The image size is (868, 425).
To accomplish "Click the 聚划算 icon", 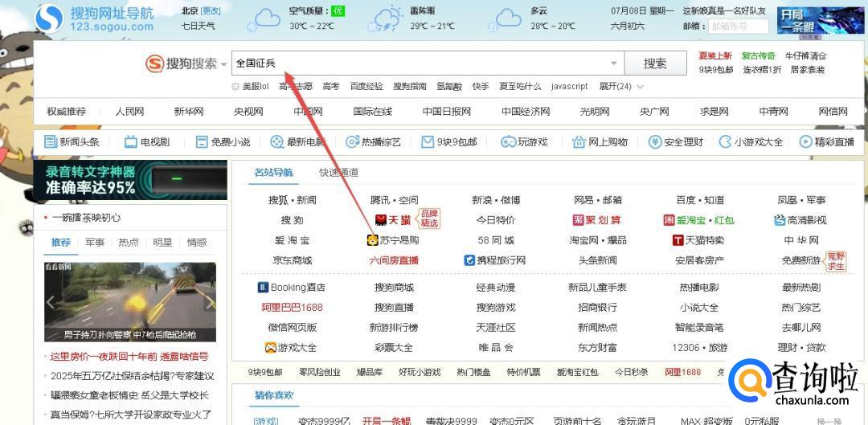I will click(579, 220).
